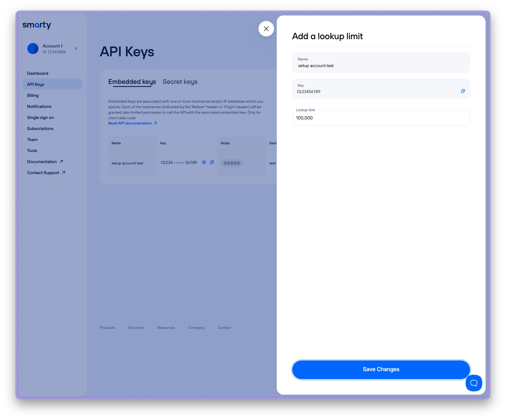
Task: Open the Products footer link
Action: click(107, 328)
